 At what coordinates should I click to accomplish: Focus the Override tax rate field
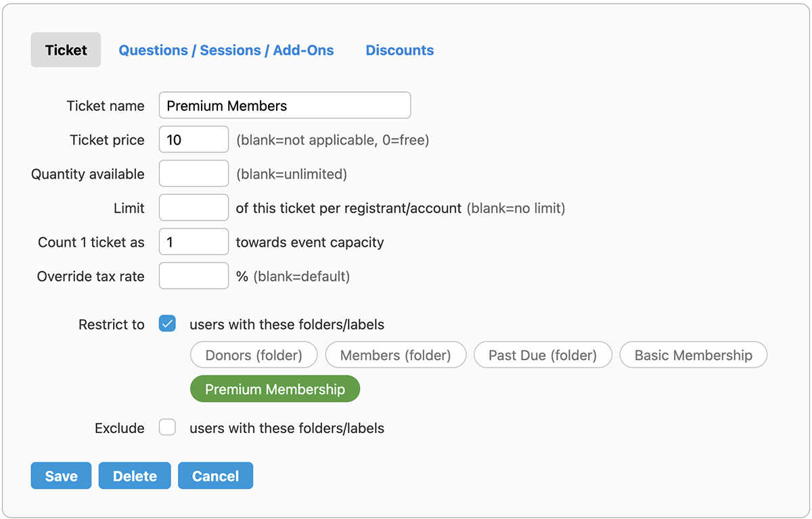194,276
